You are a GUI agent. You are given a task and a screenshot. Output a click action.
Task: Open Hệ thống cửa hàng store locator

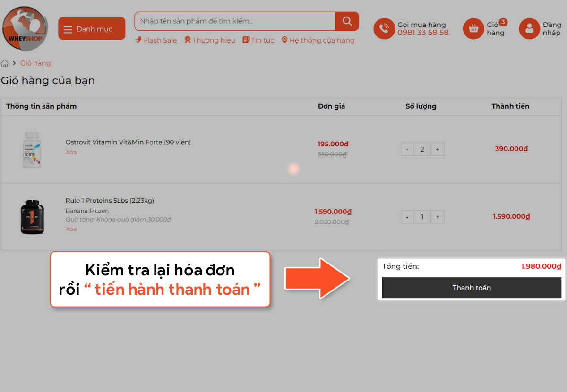318,40
